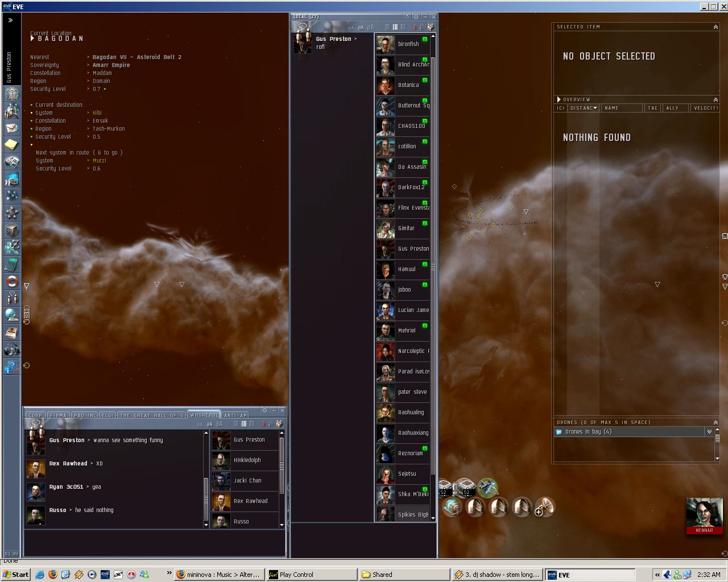Open the Jukebox headphones icon
The height and width of the screenshot is (582, 728).
click(x=12, y=349)
